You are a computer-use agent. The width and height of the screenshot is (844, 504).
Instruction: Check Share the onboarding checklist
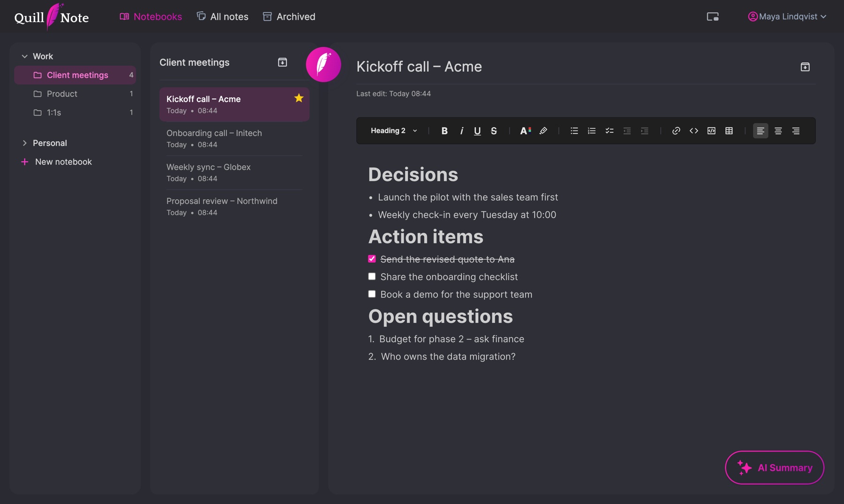tap(372, 277)
